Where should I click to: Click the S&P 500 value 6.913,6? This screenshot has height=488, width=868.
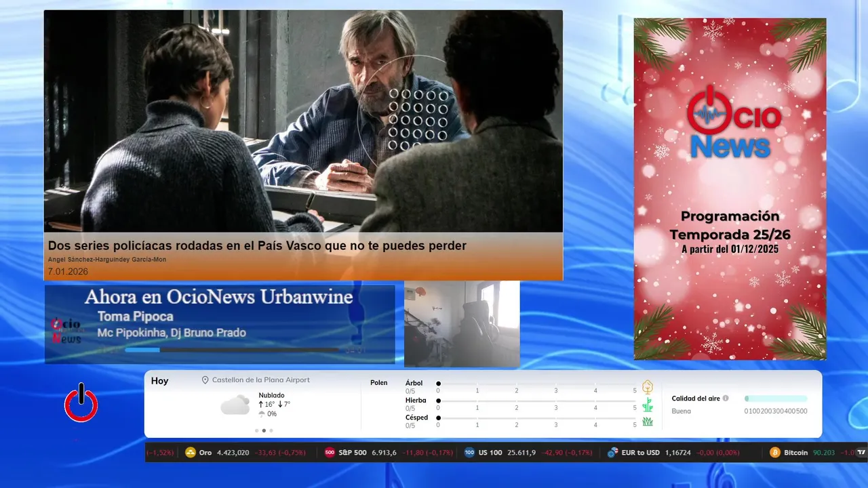384,453
